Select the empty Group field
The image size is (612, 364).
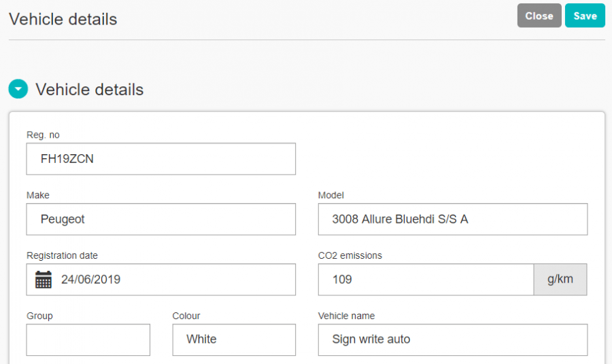(x=88, y=340)
